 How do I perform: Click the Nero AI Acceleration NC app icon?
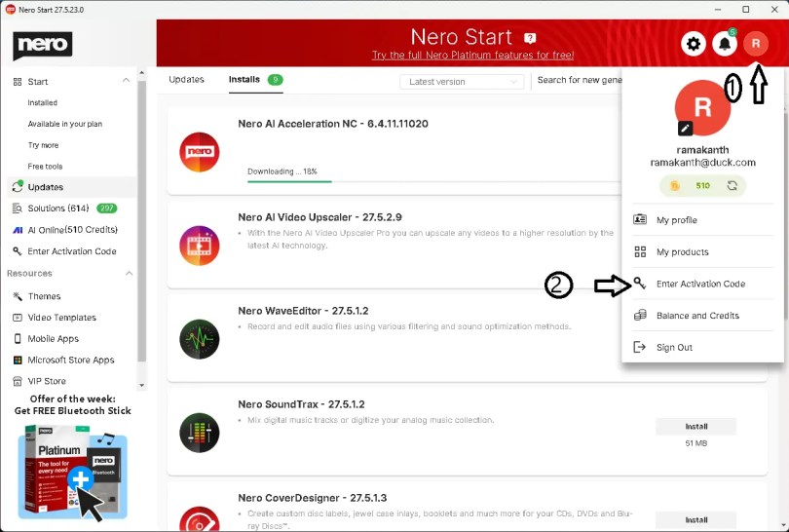[200, 152]
